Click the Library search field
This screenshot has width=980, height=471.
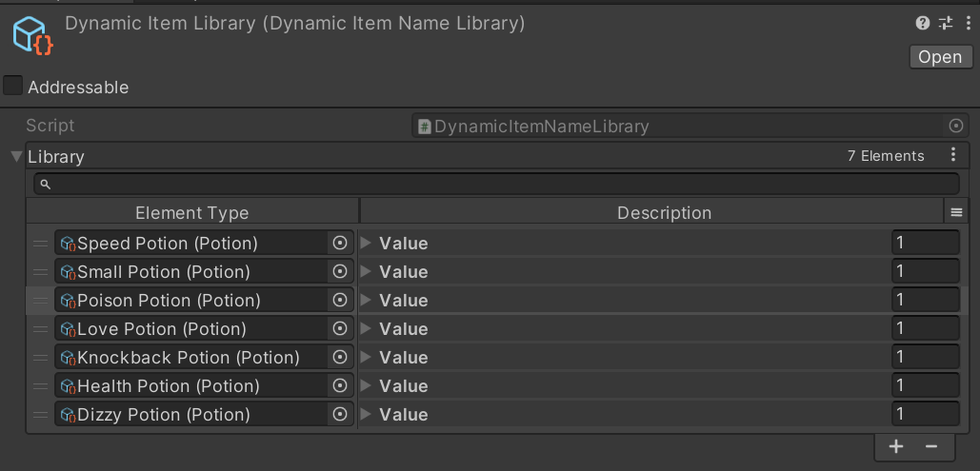coord(496,184)
